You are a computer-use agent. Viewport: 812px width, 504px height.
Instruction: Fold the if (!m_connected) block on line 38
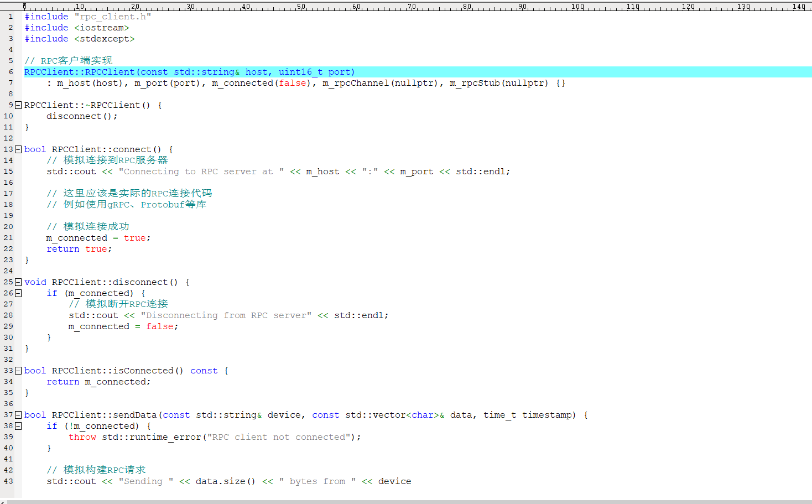click(x=18, y=426)
